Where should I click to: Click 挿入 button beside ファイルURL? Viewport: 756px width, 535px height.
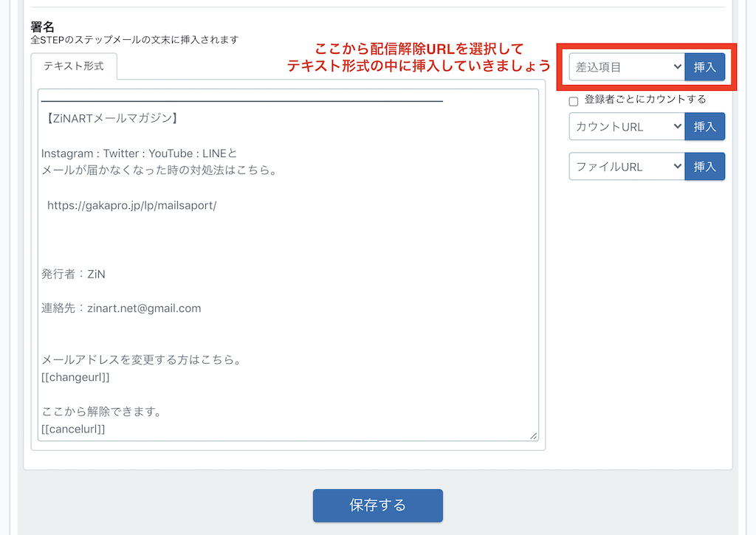[704, 167]
